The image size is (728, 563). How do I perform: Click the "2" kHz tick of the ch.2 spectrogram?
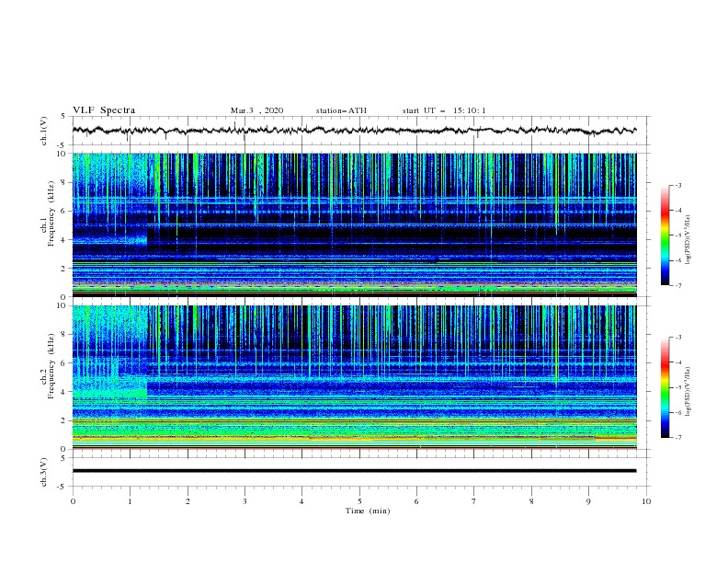click(64, 420)
